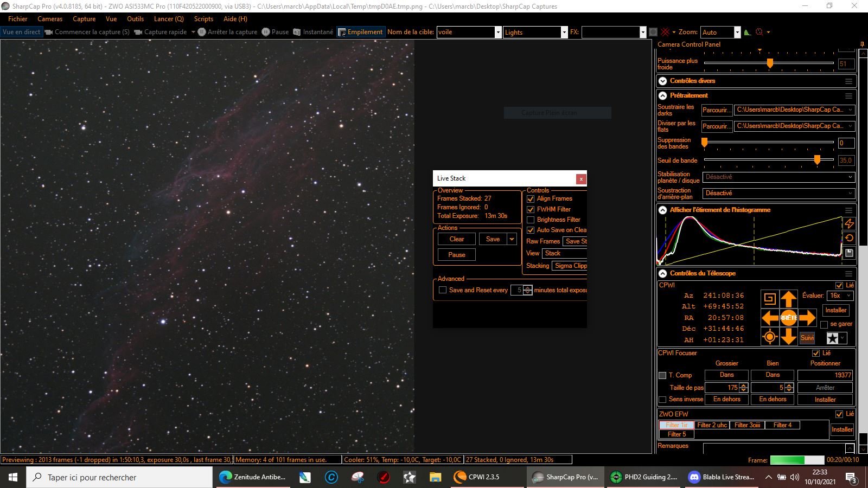Click the Remarques text field
This screenshot has height=488, width=868.
pos(774,448)
